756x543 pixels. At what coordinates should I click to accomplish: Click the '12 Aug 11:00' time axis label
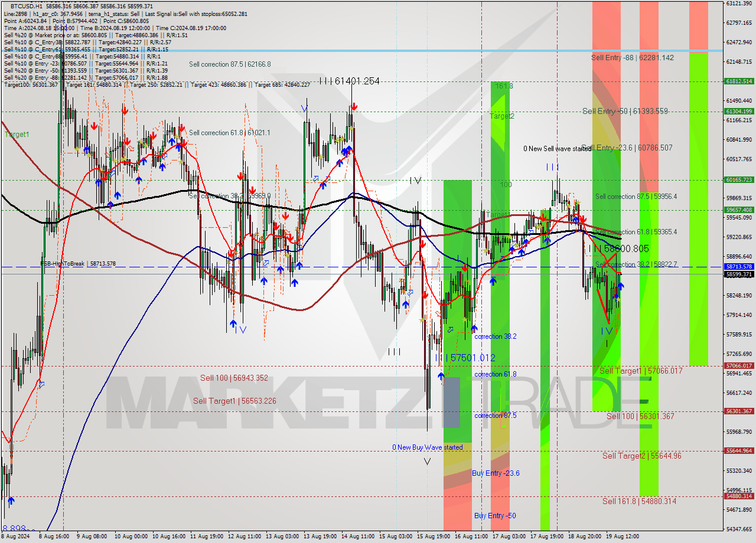244,537
